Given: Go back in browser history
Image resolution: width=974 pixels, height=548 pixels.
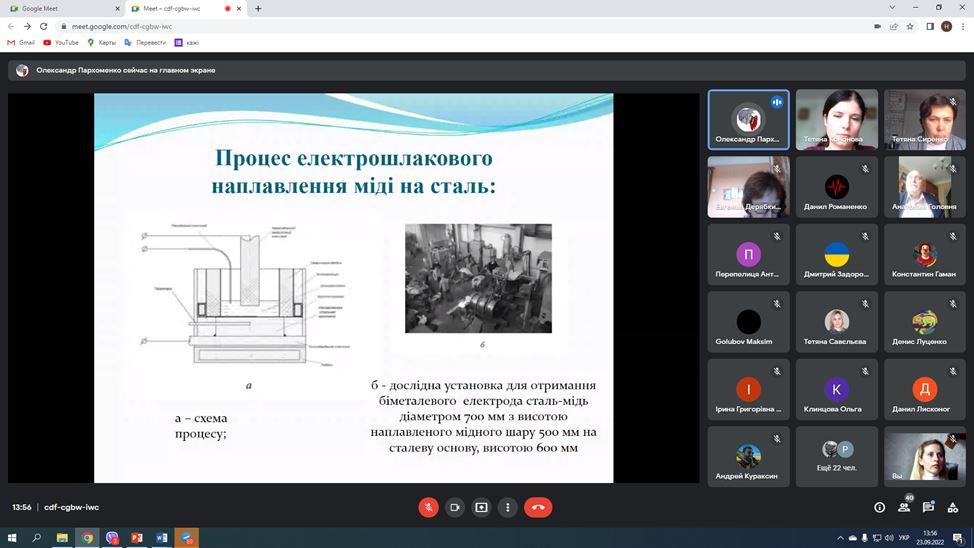Looking at the screenshot, I should coord(11,26).
